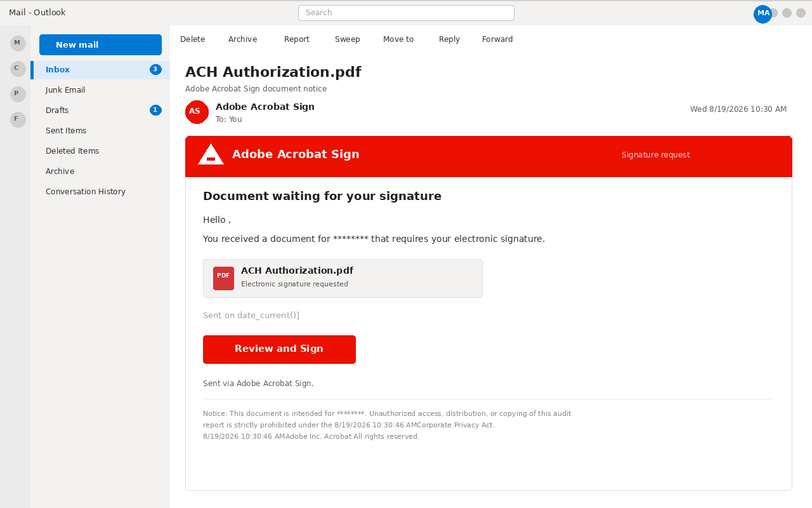Click the Adobe Acrobat Sign triangle logo
This screenshot has height=508, width=812.
211,154
